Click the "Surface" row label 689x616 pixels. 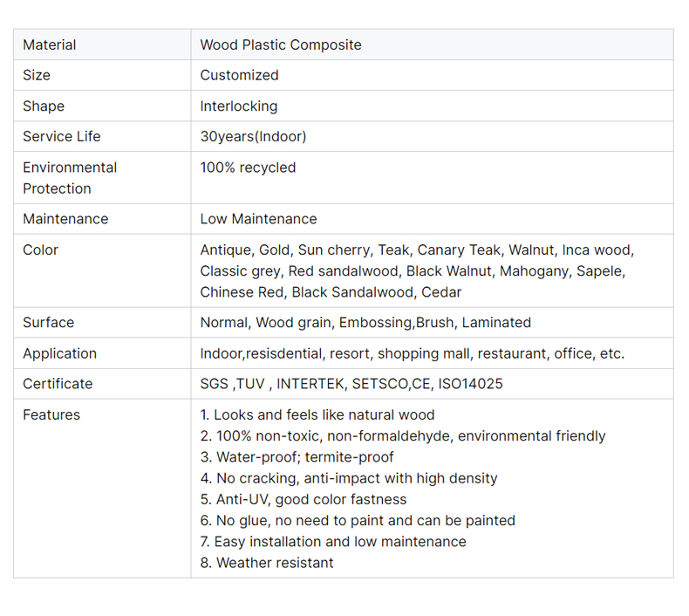tap(48, 322)
